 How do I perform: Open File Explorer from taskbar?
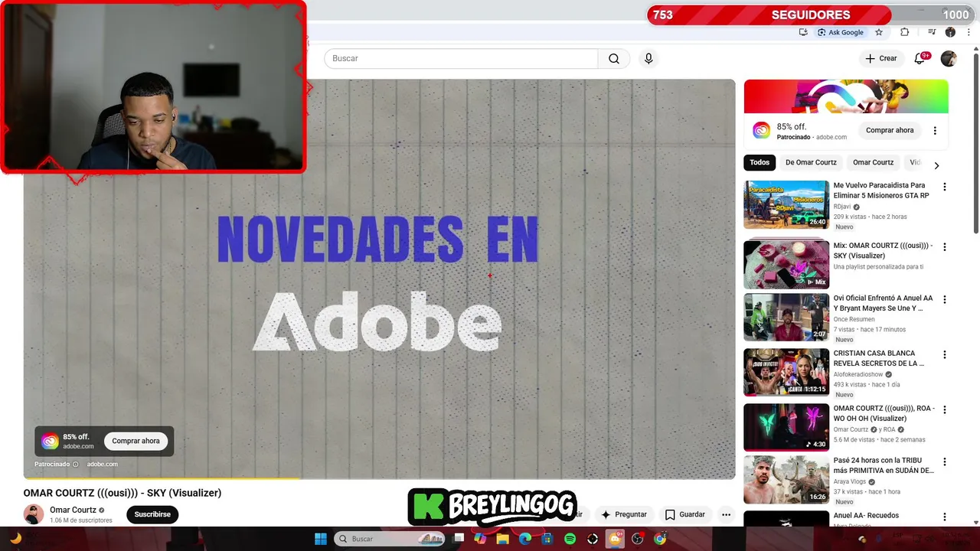(502, 539)
